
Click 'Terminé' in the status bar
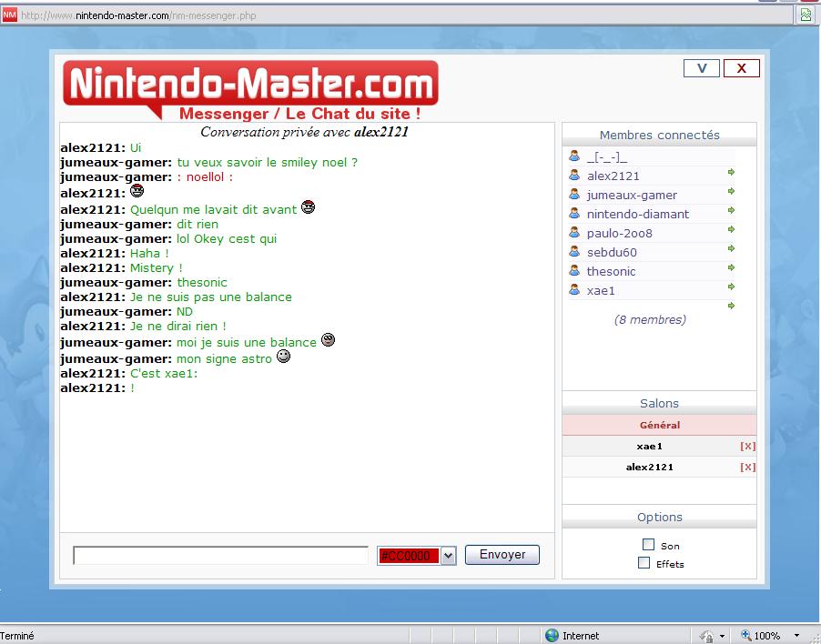pos(17,636)
